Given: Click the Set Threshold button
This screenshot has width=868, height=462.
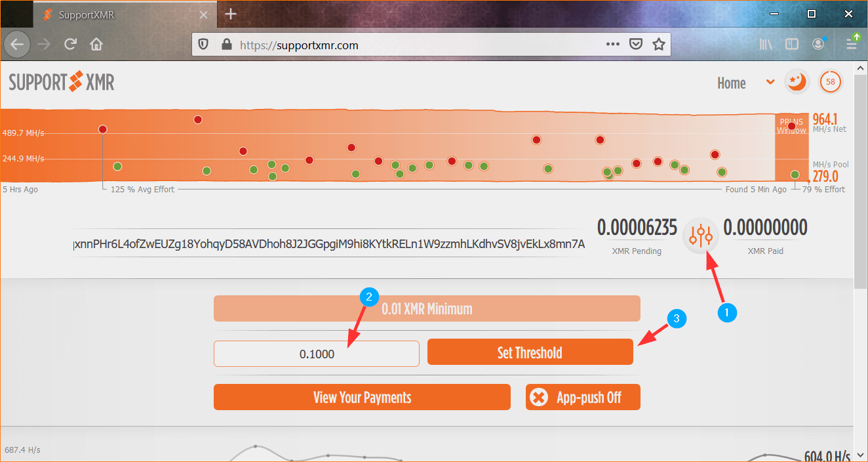Looking at the screenshot, I should (x=530, y=352).
